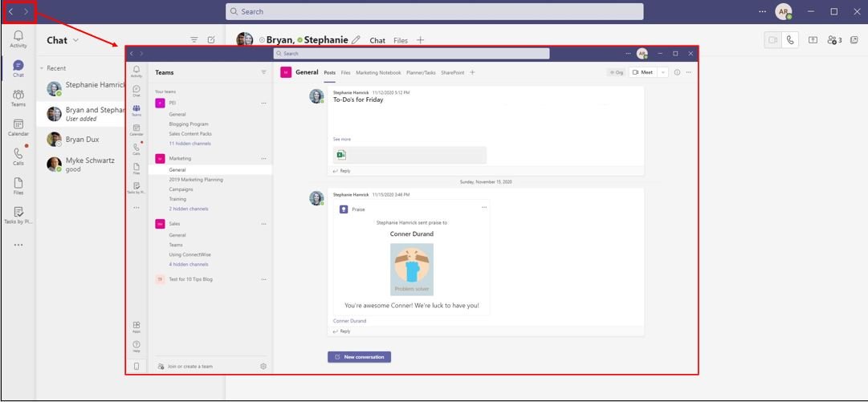Click the Meet button in inset window
868x402 pixels.
click(642, 72)
